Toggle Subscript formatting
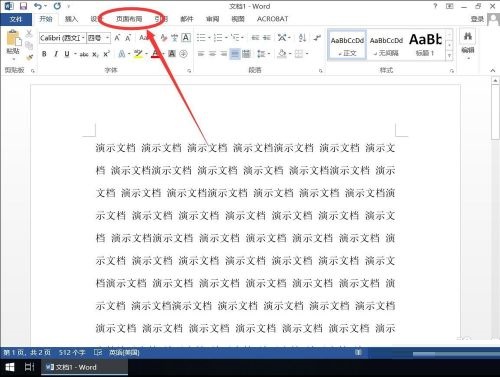The width and height of the screenshot is (500, 377). tap(95, 54)
